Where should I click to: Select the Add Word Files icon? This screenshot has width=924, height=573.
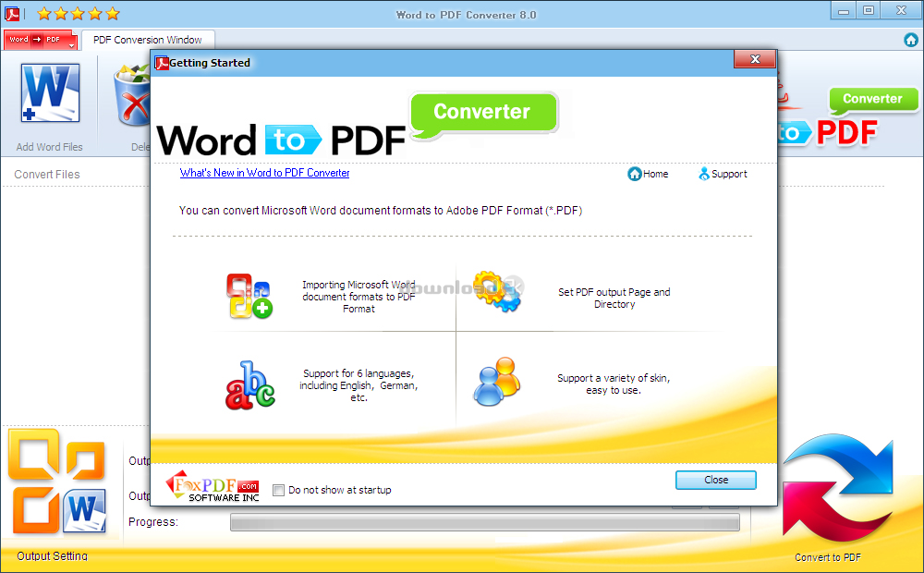coord(49,92)
